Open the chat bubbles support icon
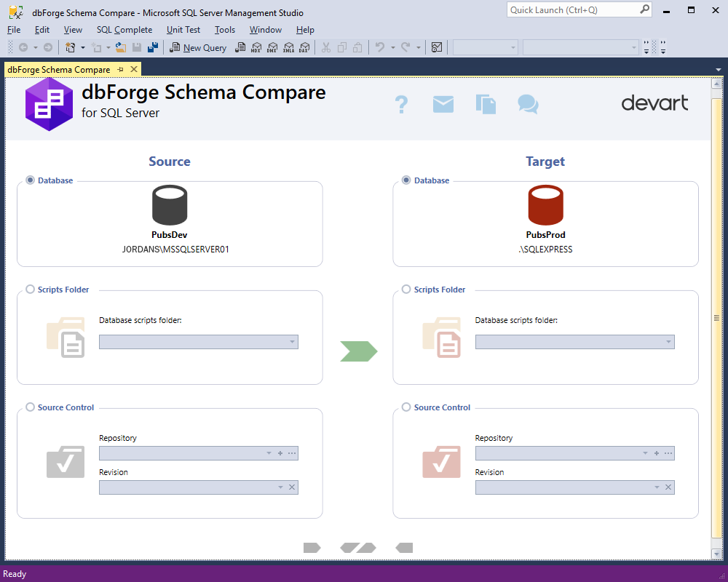This screenshot has width=728, height=582. click(528, 105)
